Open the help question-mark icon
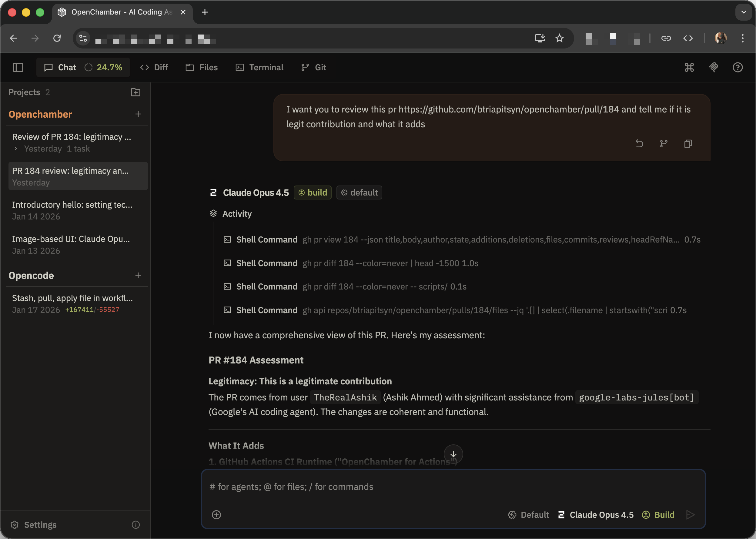This screenshot has height=539, width=756. tap(738, 67)
